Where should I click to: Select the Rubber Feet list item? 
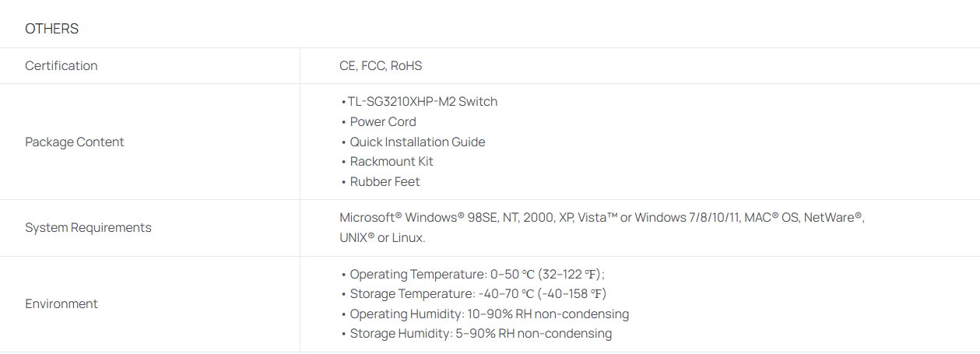[385, 182]
